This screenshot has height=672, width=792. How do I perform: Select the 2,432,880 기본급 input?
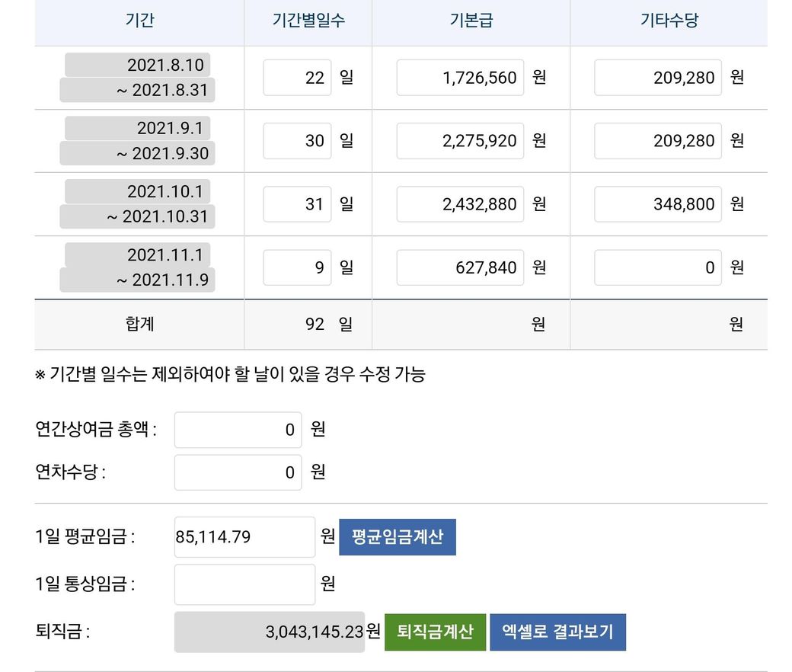(460, 204)
